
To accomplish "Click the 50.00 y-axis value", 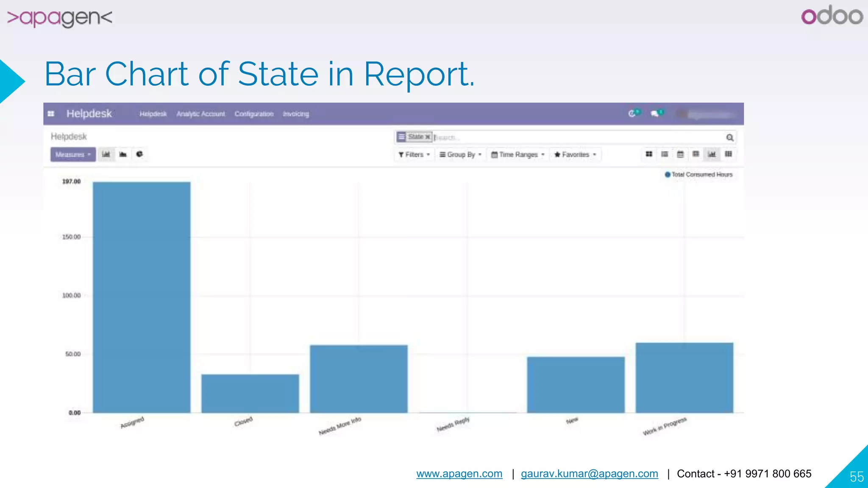I will (73, 354).
